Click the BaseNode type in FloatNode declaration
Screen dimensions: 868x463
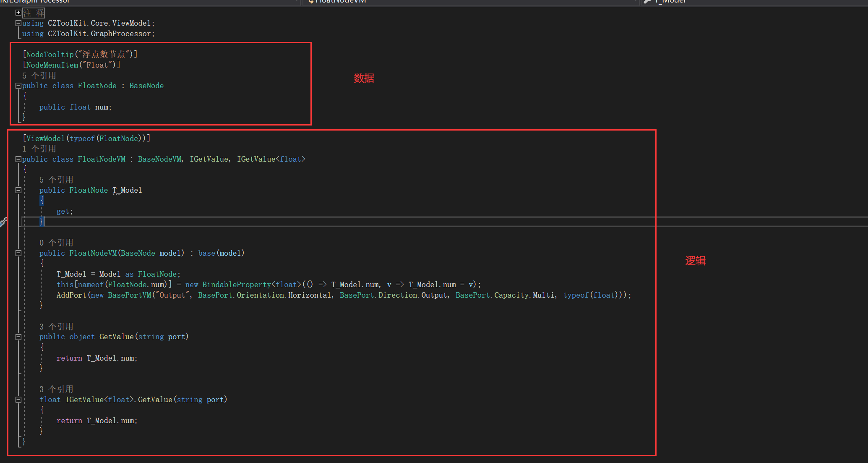click(146, 86)
